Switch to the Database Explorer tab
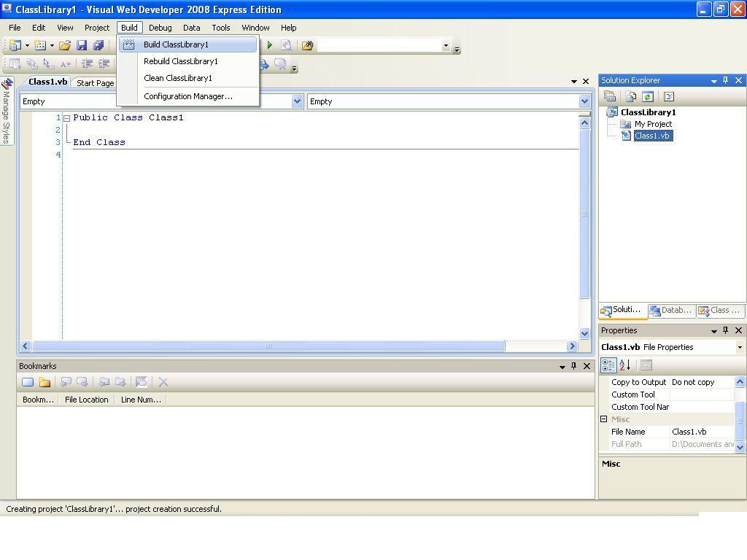The width and height of the screenshot is (747, 560). [672, 310]
